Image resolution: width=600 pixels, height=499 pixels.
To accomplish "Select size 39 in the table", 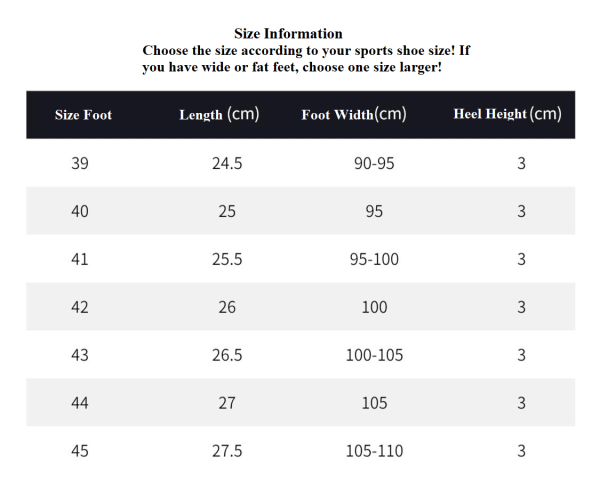I will pos(80,163).
